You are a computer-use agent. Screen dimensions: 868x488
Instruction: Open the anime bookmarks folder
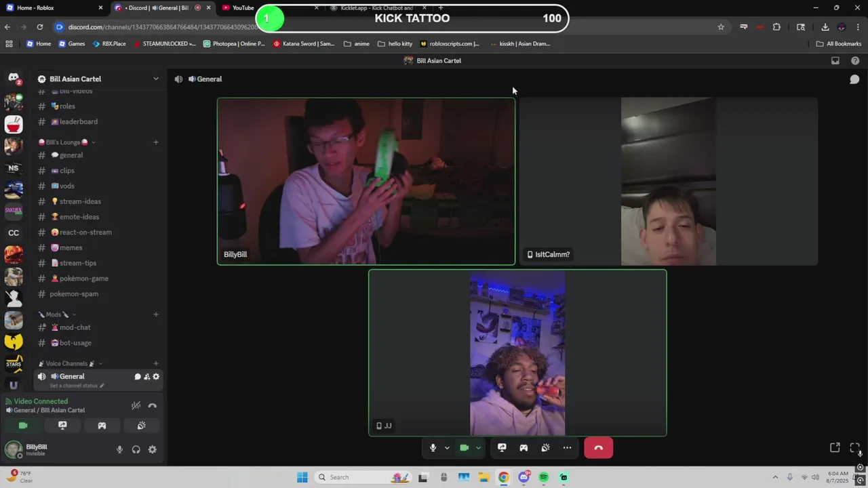click(x=357, y=43)
